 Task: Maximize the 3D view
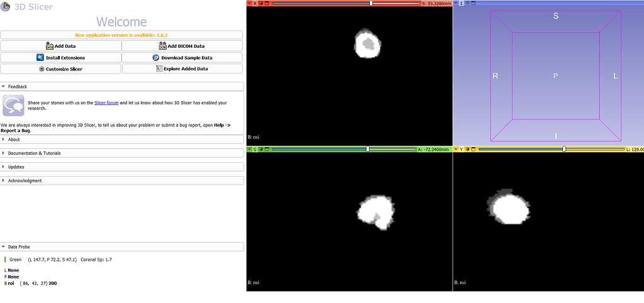click(473, 3)
